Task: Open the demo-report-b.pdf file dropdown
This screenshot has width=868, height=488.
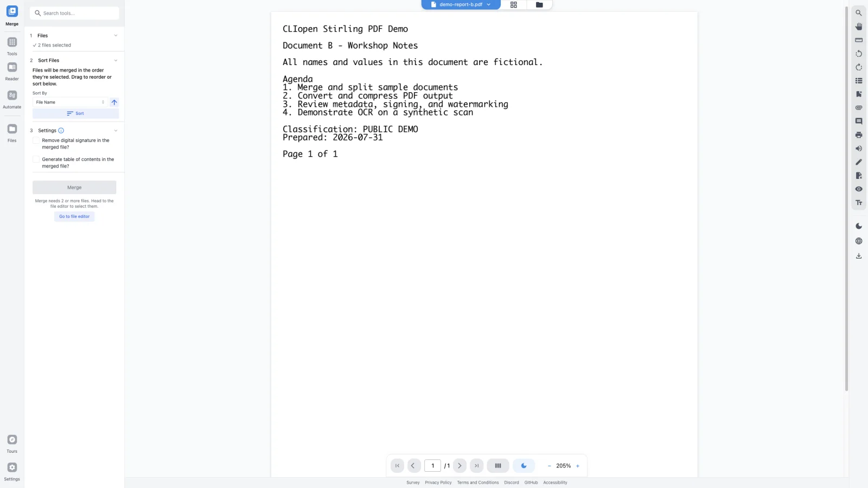Action: (x=461, y=5)
